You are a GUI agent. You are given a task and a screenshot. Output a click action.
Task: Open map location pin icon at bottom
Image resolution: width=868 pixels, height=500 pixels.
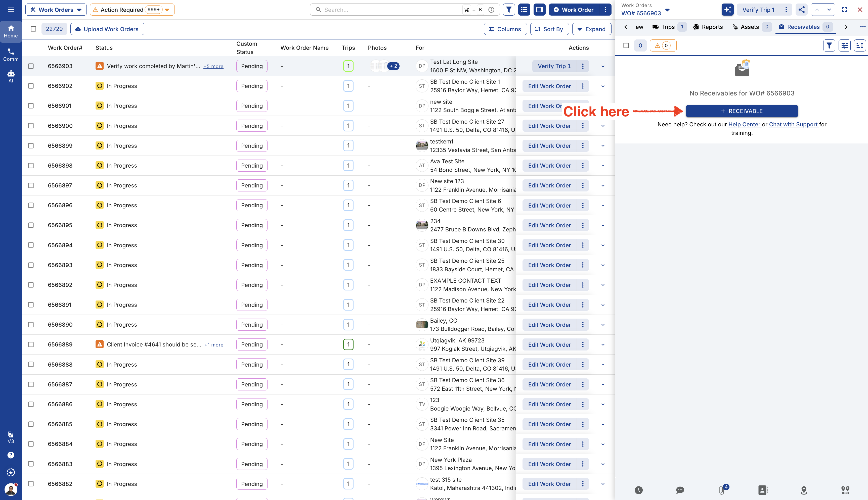[x=804, y=490]
